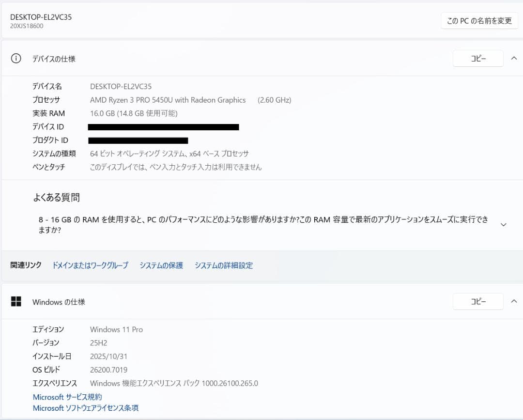Select the edition value Windows 11 Pro
The width and height of the screenshot is (523, 420).
[116, 329]
